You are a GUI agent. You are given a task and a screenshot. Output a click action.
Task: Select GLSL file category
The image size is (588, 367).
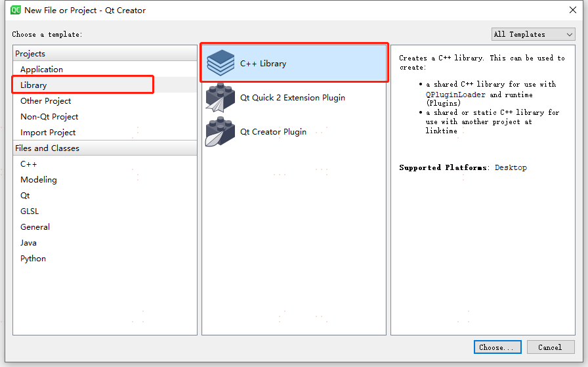coord(105,211)
